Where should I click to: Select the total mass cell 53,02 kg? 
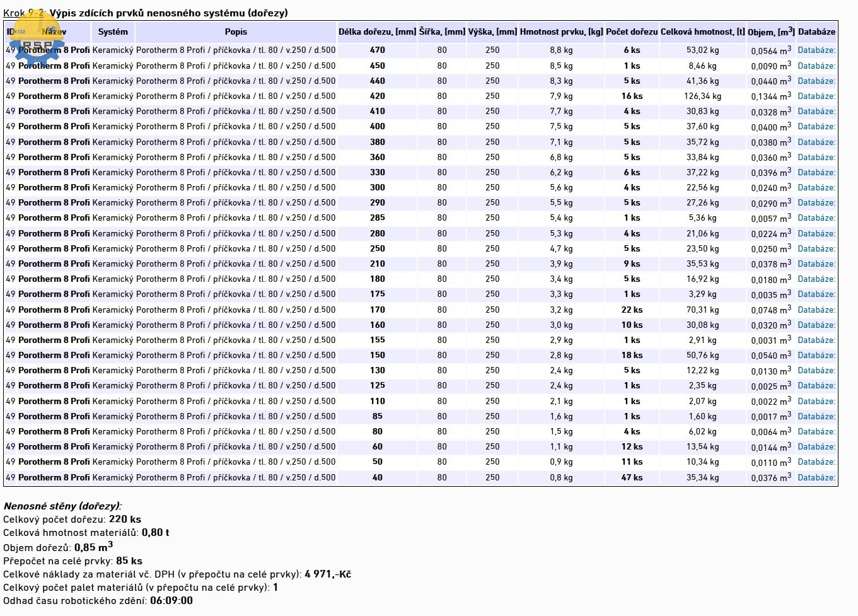[702, 50]
